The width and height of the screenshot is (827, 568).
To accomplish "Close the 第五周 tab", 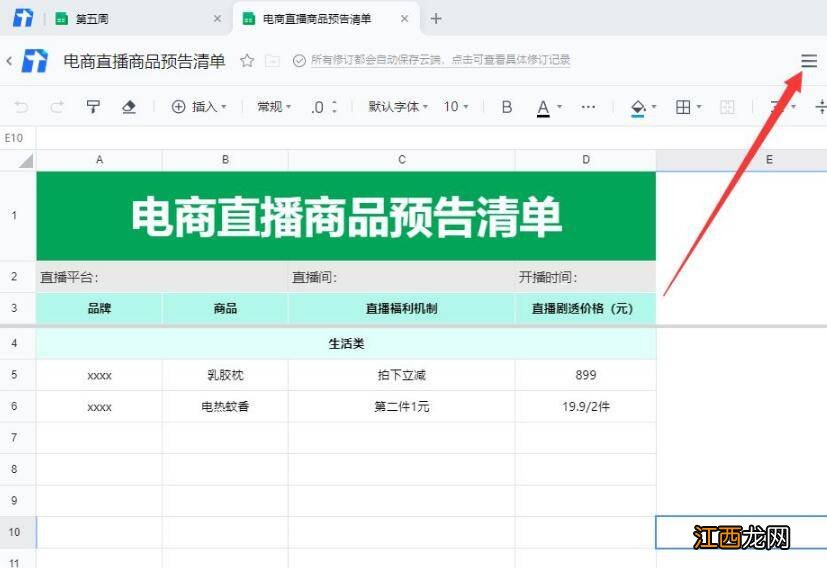I will tap(217, 19).
